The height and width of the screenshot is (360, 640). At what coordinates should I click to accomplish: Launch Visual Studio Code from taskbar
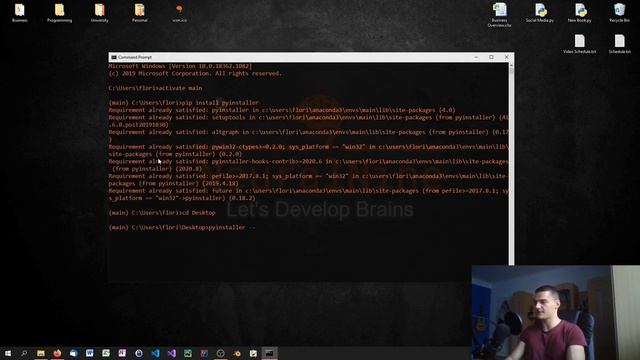(x=156, y=353)
